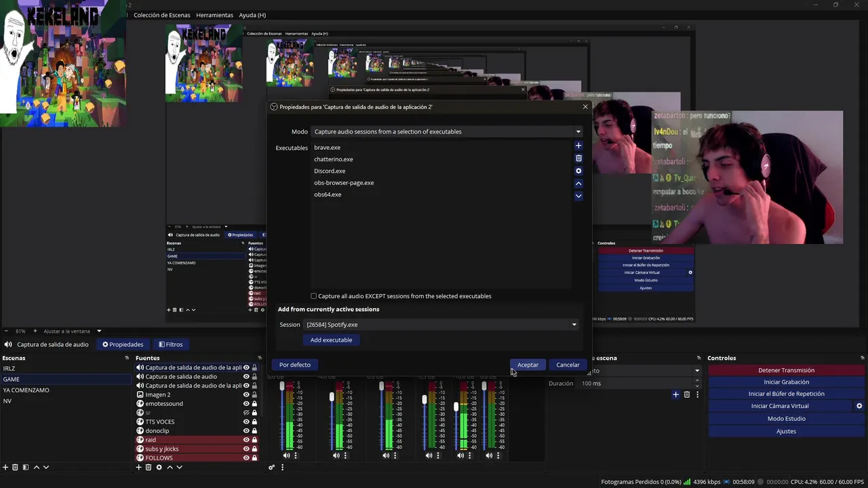Switch to IRLZ scene
The image size is (868, 488).
(66, 369)
